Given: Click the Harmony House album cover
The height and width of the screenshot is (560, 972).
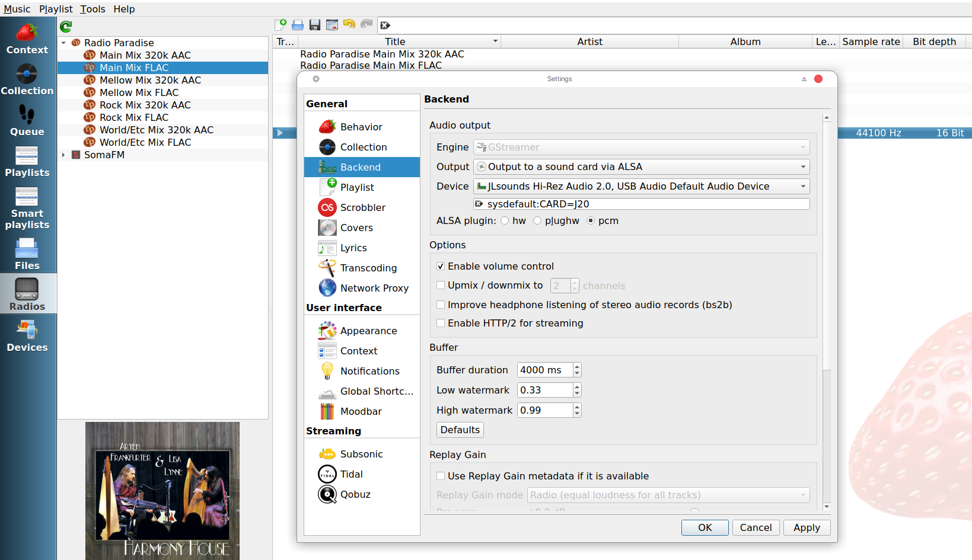Looking at the screenshot, I should (x=162, y=491).
